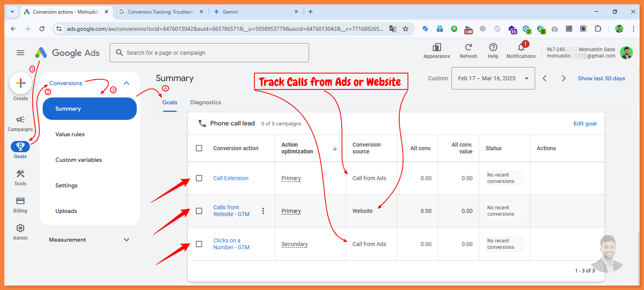
Task: Click the Phone call lead goal title
Action: 232,123
